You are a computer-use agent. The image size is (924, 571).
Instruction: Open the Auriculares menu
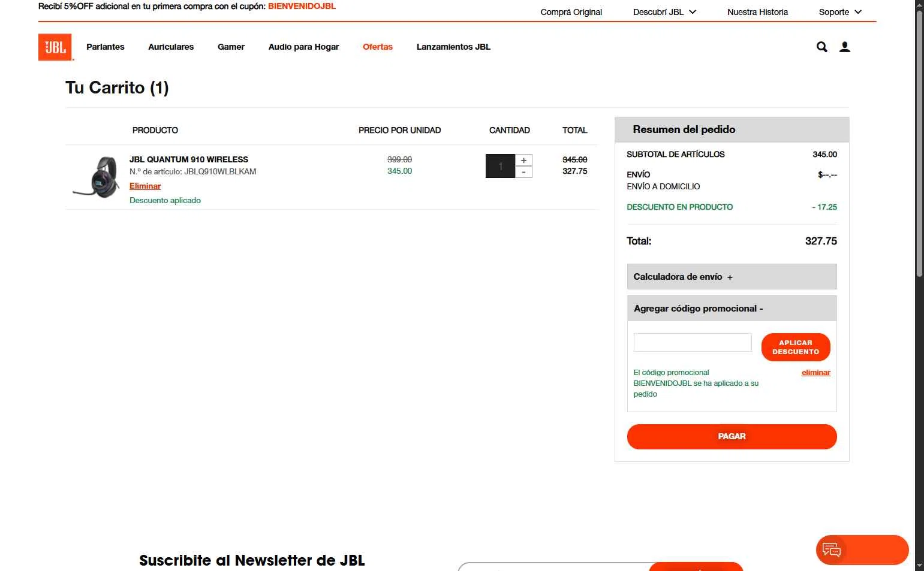coord(171,47)
